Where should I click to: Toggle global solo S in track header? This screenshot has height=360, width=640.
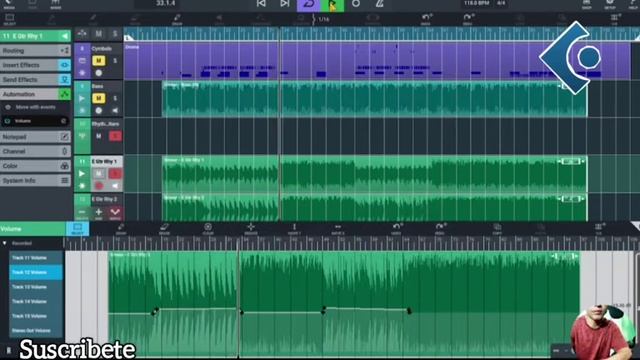tap(115, 34)
